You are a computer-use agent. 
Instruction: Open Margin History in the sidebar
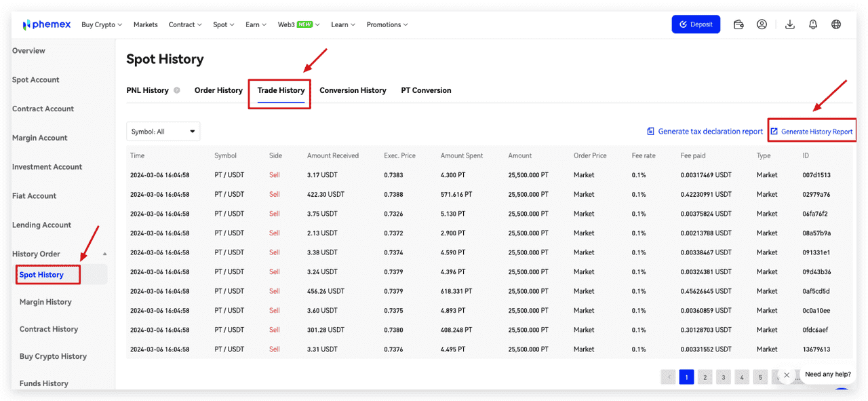pos(45,302)
